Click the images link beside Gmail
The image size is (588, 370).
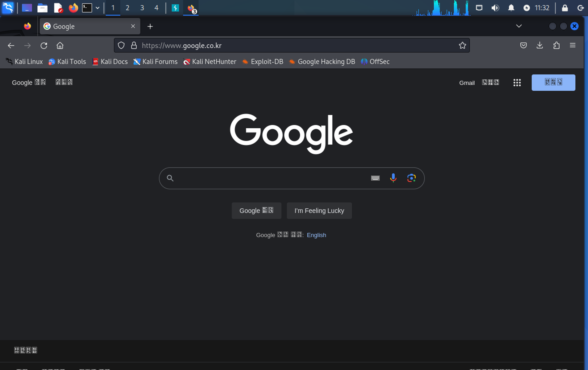[x=490, y=82]
